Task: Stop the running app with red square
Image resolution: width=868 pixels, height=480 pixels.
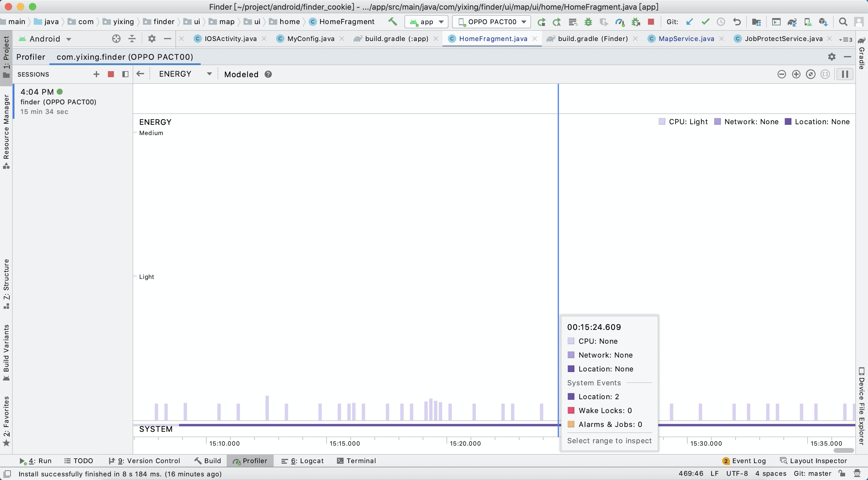Action: click(x=651, y=22)
